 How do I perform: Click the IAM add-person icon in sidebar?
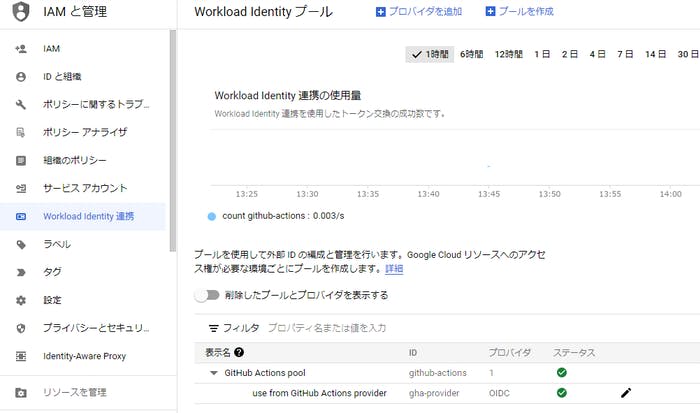click(x=21, y=49)
